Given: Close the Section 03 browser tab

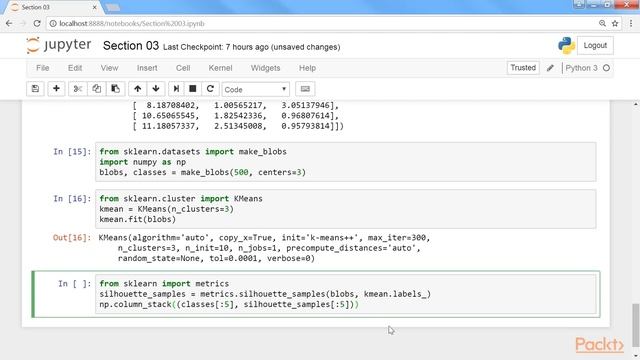Looking at the screenshot, I should [x=94, y=7].
